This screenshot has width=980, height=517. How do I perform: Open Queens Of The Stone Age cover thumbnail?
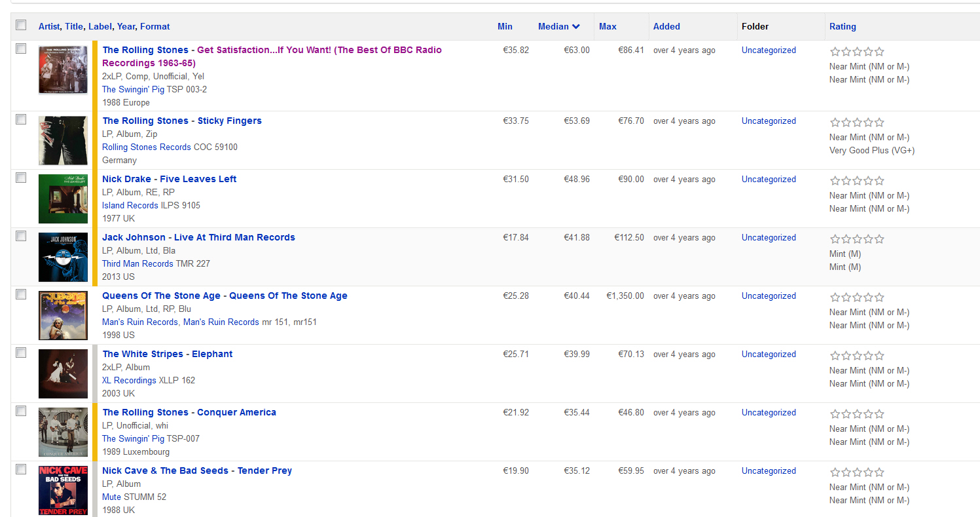[x=63, y=316]
